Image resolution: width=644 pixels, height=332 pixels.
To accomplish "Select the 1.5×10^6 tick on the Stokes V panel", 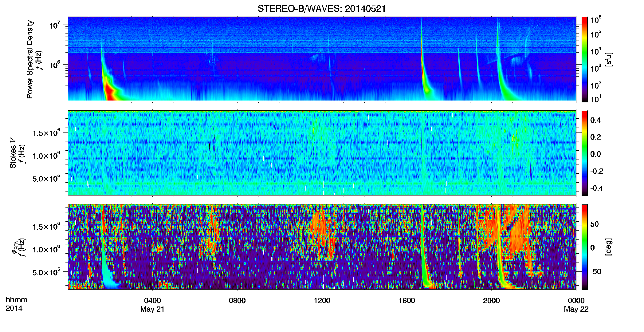I will pyautogui.click(x=47, y=133).
